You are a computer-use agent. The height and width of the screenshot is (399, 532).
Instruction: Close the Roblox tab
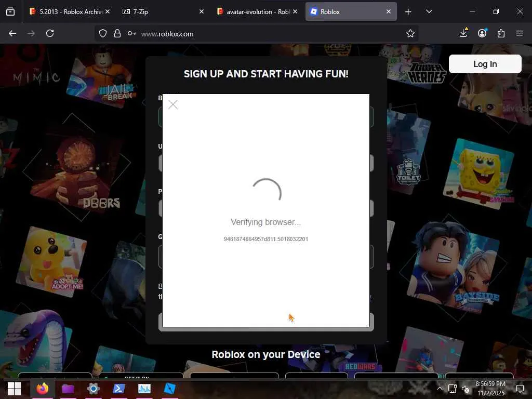click(x=389, y=11)
